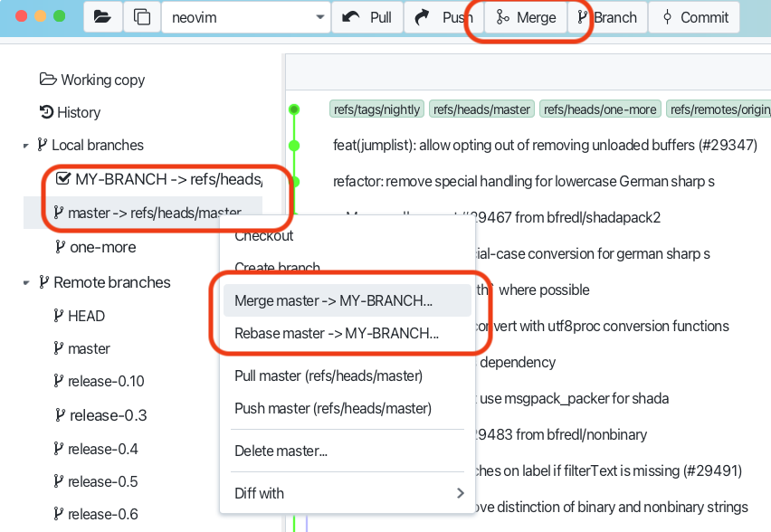
Task: Click the Pull arrow toolbar button
Action: point(367,18)
